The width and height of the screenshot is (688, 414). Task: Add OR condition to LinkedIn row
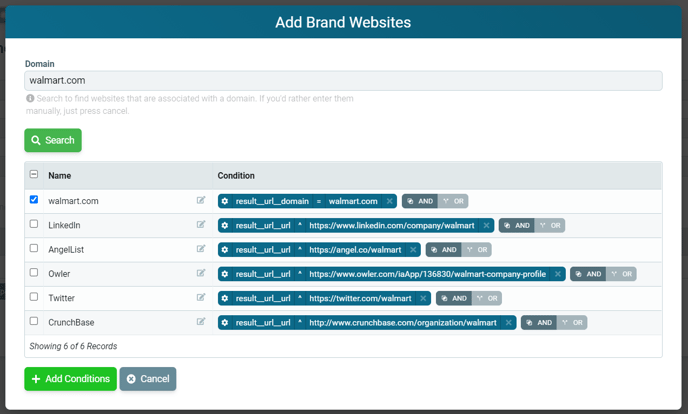point(550,225)
